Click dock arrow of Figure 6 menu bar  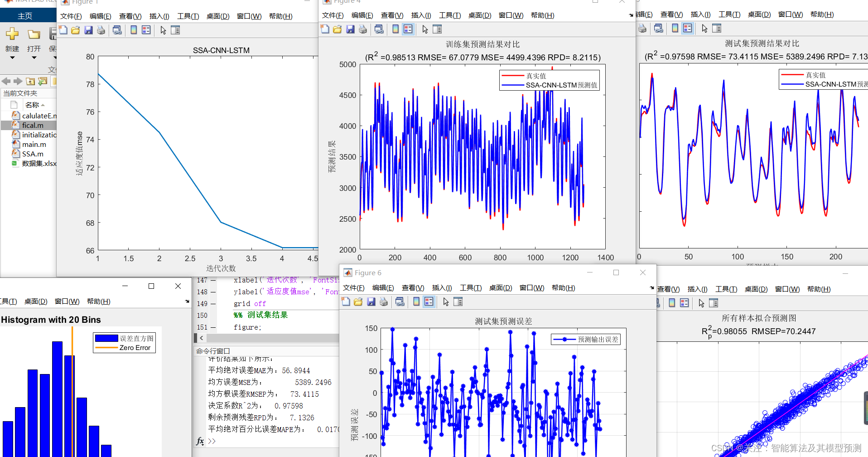tap(652, 287)
